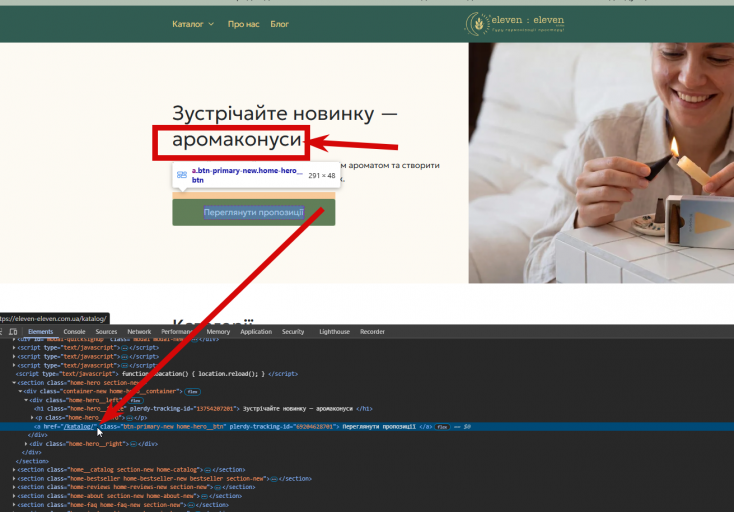Click the hero photo of the woman lighting incense
This screenshot has width=734, height=512.
click(x=601, y=163)
